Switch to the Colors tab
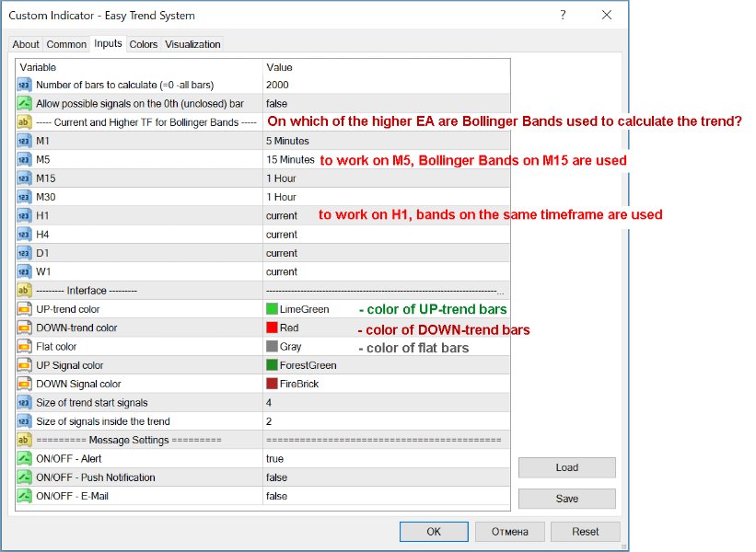The height and width of the screenshot is (552, 756). [143, 44]
